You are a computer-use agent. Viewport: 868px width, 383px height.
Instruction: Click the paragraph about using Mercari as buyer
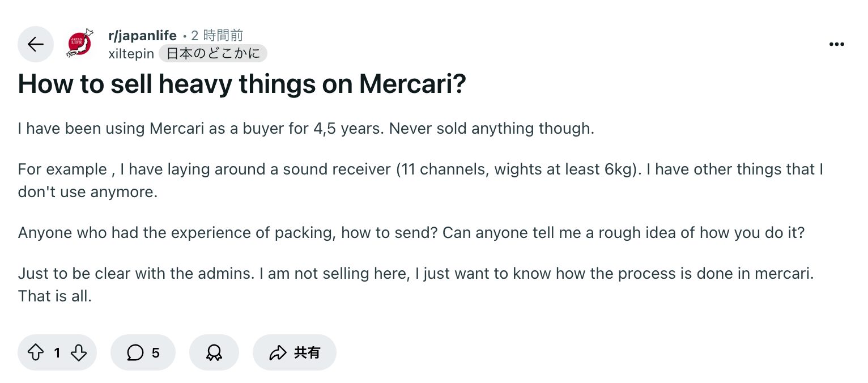[306, 129]
